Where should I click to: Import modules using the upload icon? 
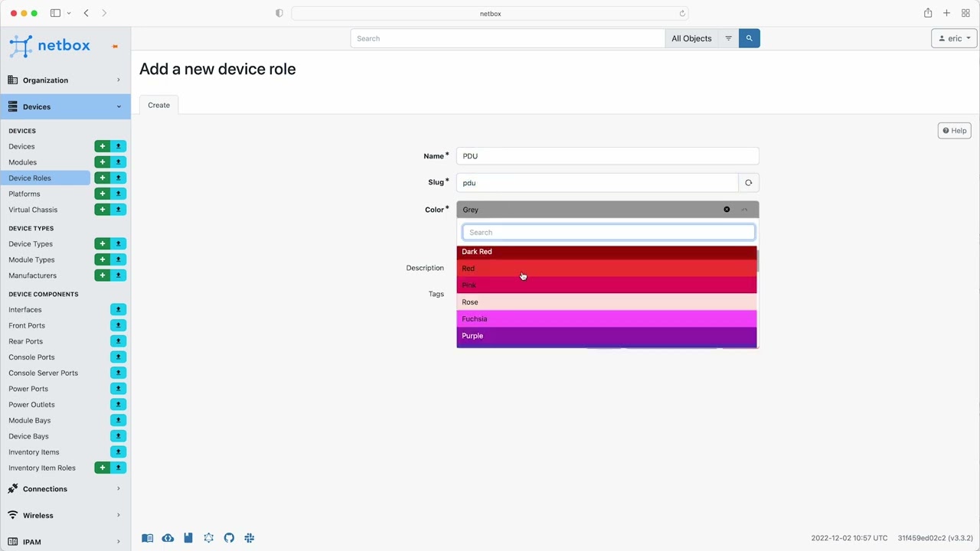click(118, 162)
